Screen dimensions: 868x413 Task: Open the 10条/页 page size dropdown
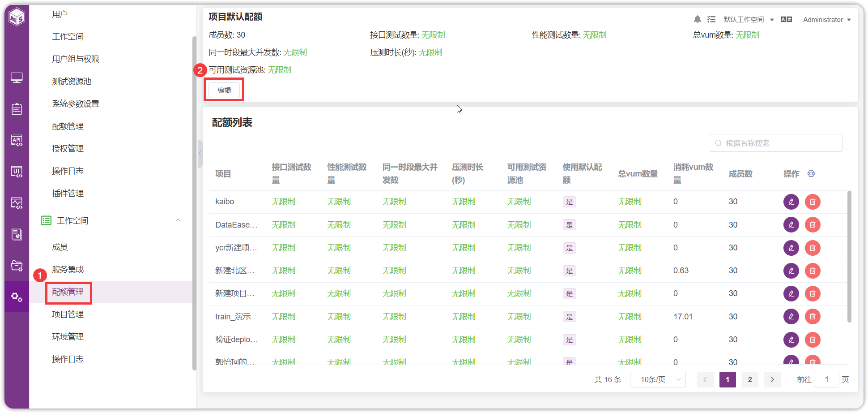[658, 379]
